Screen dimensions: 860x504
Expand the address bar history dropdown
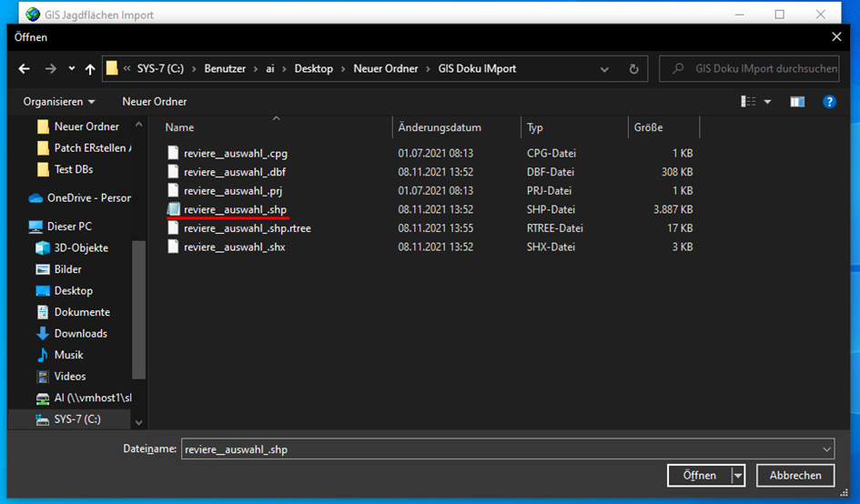605,69
